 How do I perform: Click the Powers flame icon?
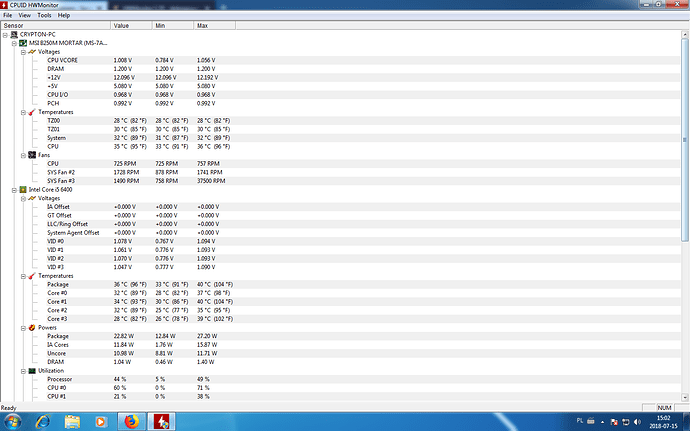click(x=32, y=326)
